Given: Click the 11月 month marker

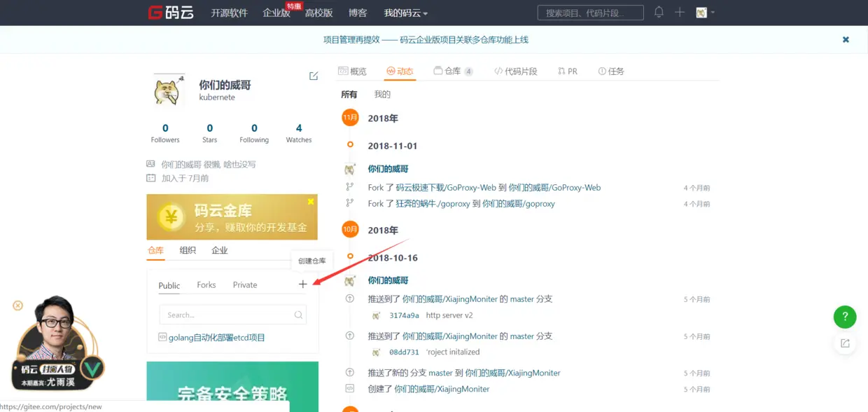Looking at the screenshot, I should coord(350,118).
